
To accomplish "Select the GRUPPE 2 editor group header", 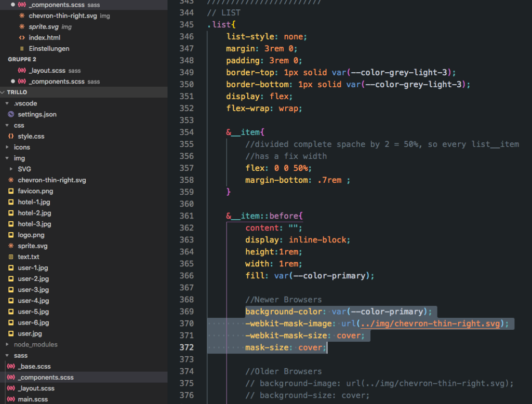I will point(22,59).
